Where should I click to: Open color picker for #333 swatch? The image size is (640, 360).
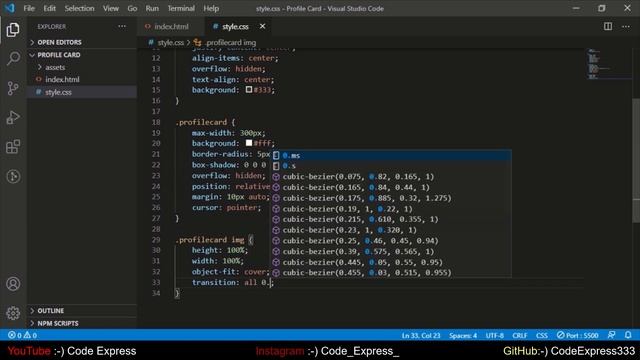249,90
